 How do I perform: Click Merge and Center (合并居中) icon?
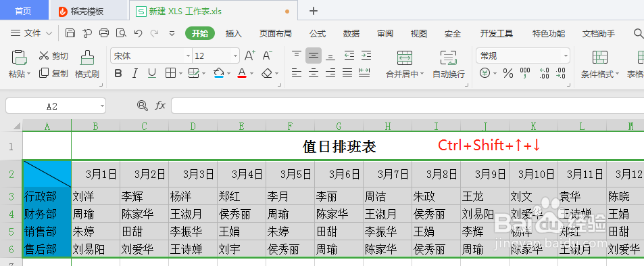pos(405,58)
